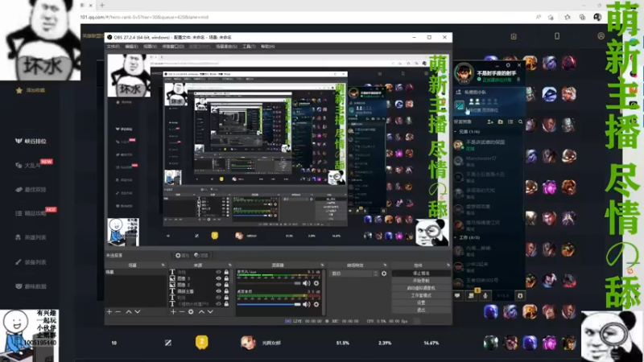644x362 pixels.
Task: Click browser favorites star icon
Action: (568, 17)
